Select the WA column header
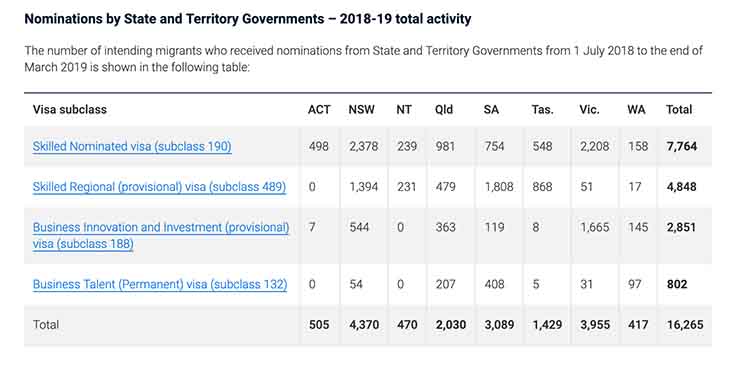The image size is (750, 367). click(636, 110)
